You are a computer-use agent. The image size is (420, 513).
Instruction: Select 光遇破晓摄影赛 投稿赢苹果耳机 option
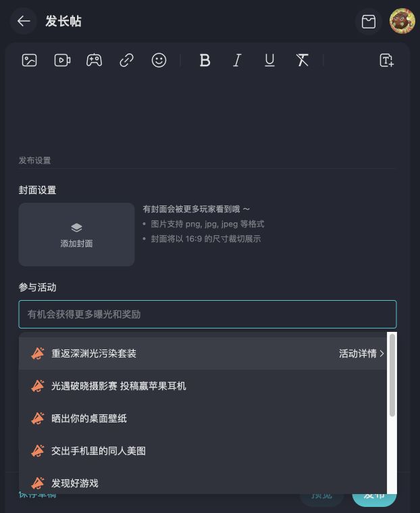click(119, 386)
